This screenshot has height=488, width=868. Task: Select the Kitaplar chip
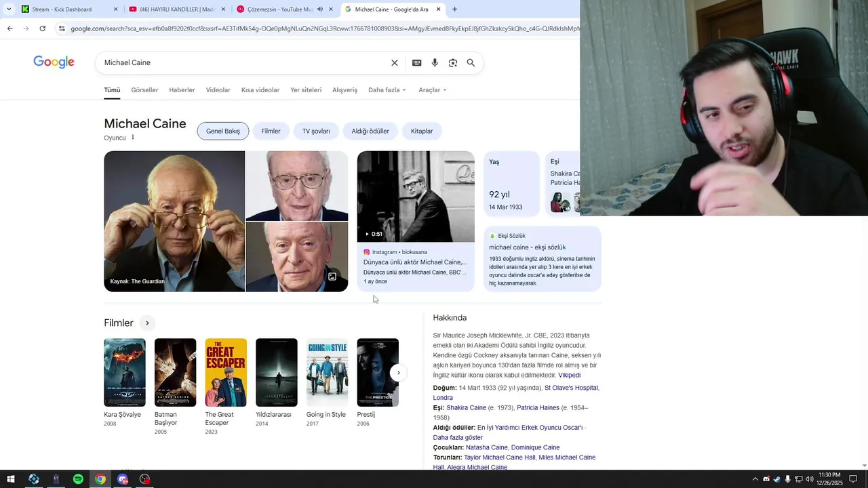click(422, 131)
